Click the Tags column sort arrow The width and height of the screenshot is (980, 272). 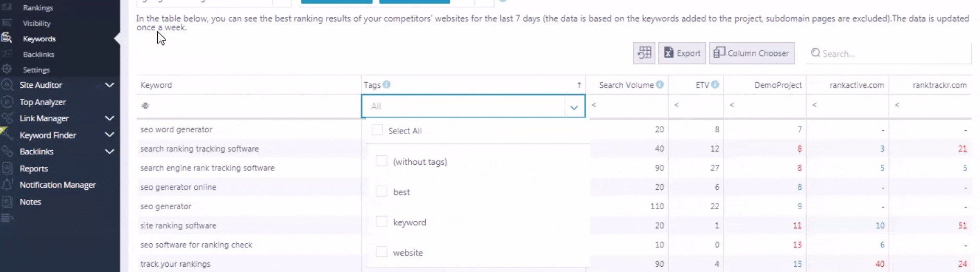pyautogui.click(x=579, y=85)
